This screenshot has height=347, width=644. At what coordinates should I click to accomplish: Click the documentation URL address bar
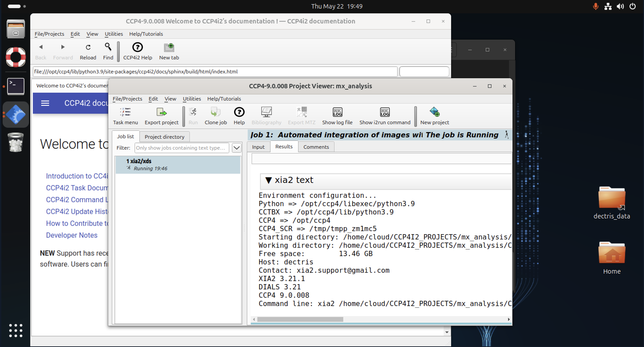215,72
